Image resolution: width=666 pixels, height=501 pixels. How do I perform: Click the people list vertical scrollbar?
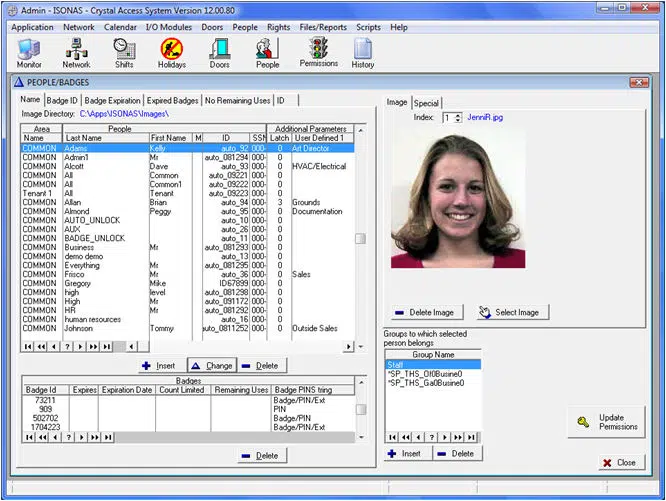[360, 238]
